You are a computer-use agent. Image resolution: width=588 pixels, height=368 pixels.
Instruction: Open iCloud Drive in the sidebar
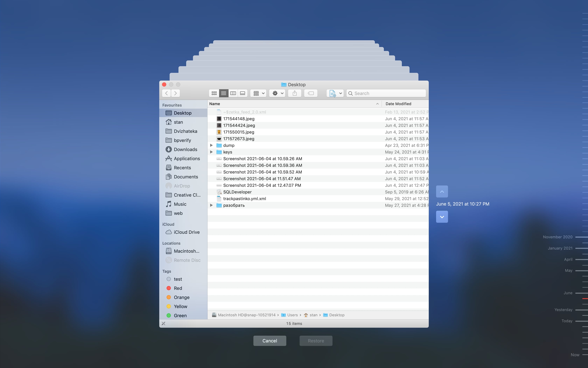[x=183, y=232]
